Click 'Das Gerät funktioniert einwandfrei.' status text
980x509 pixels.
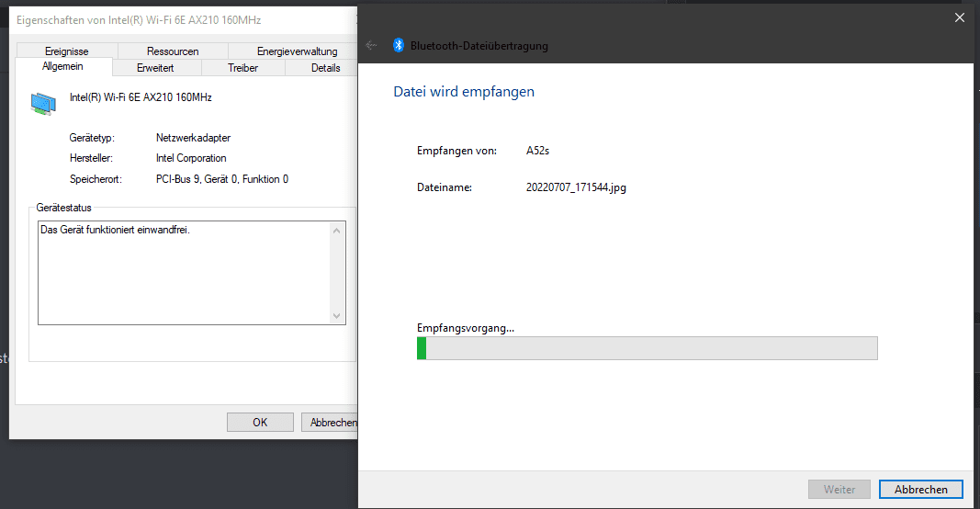point(115,230)
